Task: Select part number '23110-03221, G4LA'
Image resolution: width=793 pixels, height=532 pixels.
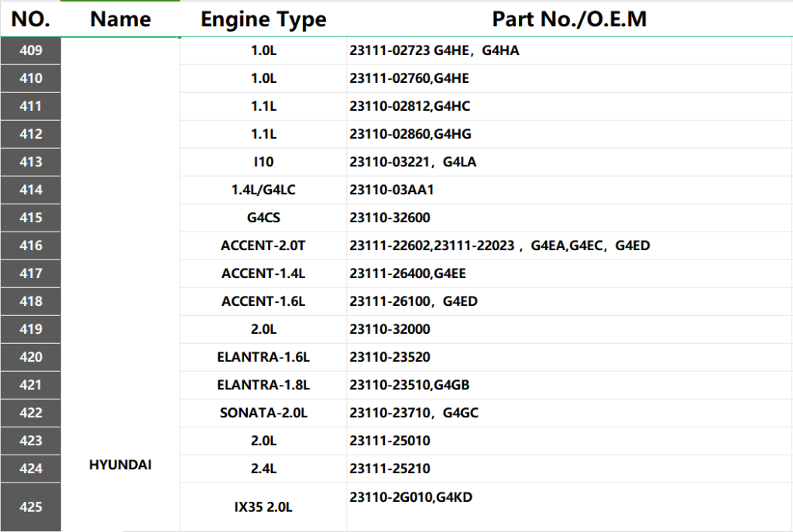Action: pyautogui.click(x=413, y=162)
